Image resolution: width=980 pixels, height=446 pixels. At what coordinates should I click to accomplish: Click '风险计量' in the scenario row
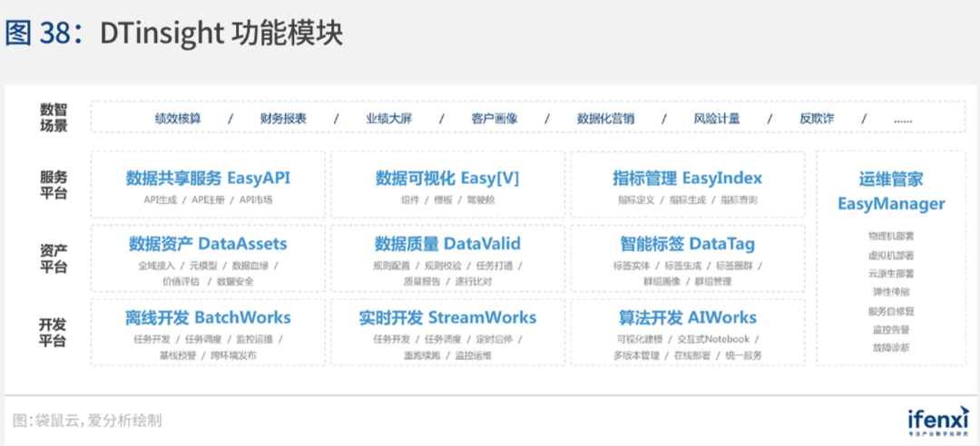tap(717, 118)
